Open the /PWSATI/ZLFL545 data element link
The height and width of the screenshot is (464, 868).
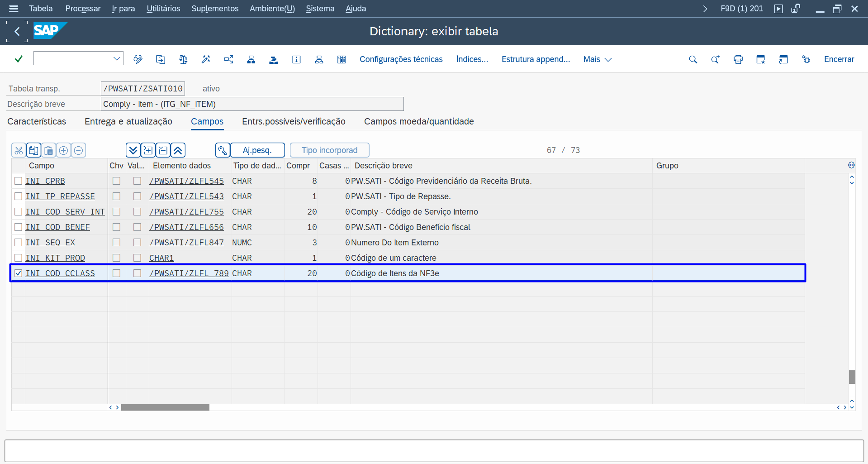click(186, 181)
